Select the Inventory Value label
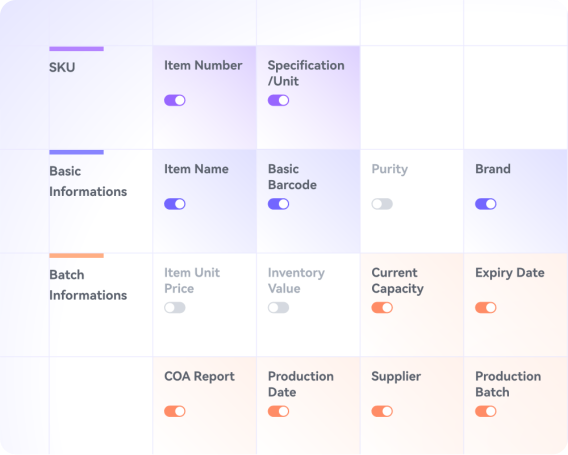The image size is (568, 455). coord(296,280)
